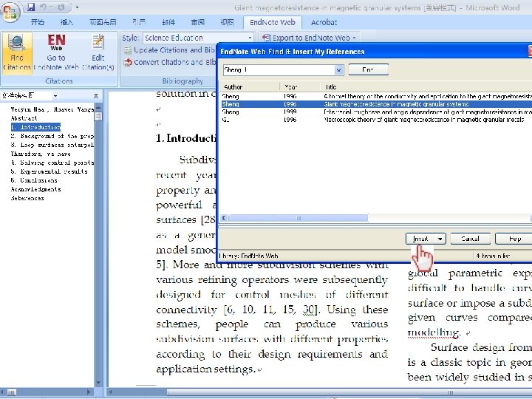Viewport: 532px width, 399px height.
Task: Switch to the EndNote Web ribbon tab
Action: (273, 22)
